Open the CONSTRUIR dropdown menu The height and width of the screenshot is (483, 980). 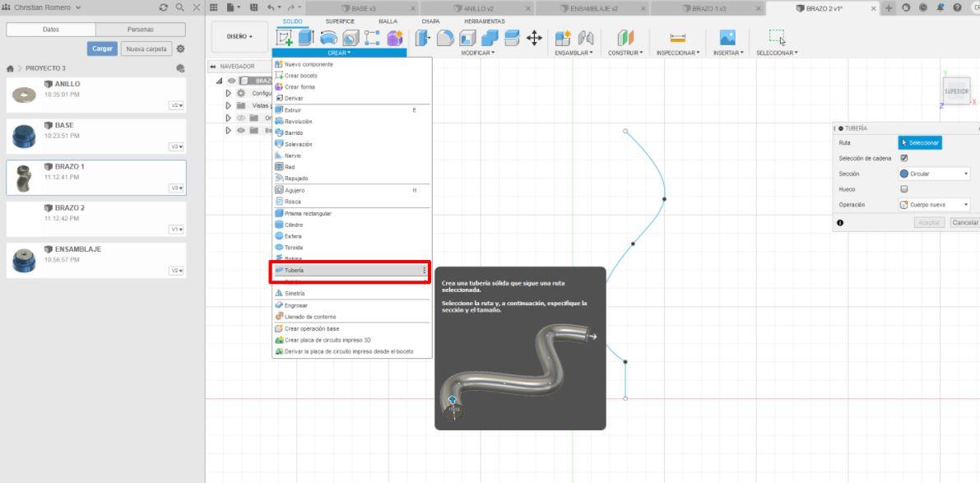click(625, 53)
